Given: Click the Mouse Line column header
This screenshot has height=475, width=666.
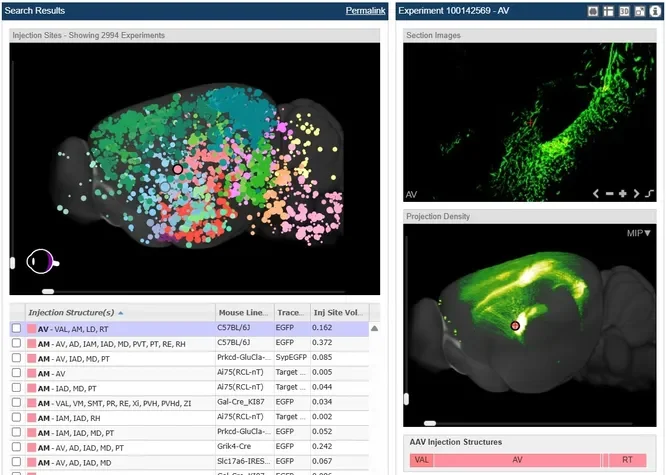Looking at the screenshot, I should [242, 312].
